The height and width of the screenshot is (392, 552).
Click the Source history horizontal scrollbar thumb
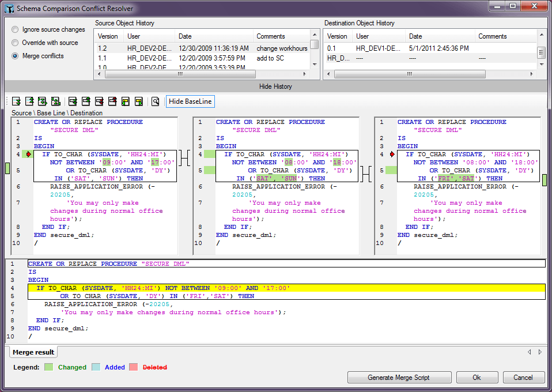(x=180, y=74)
